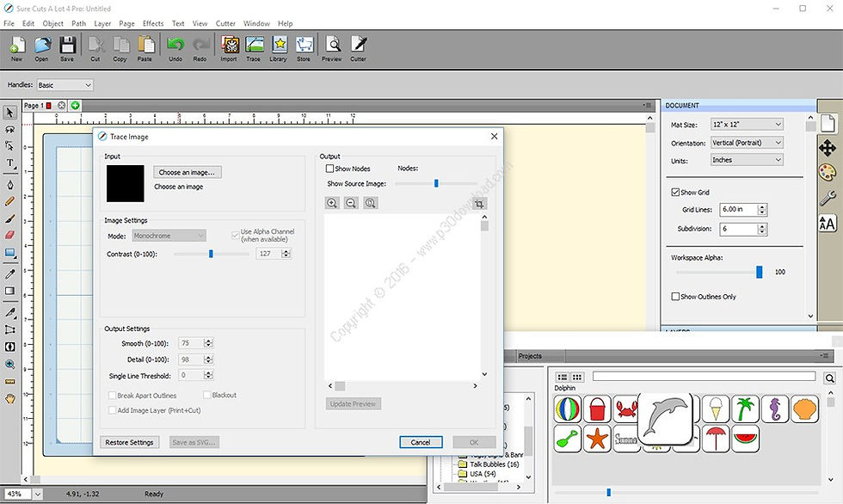Click zoom out icon in Trace output
Screen dimensions: 843x504
351,203
